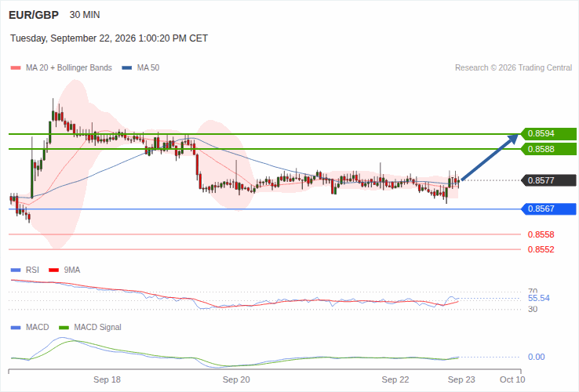Click the 0.8558 support level label
579x392 pixels.
tap(541, 234)
